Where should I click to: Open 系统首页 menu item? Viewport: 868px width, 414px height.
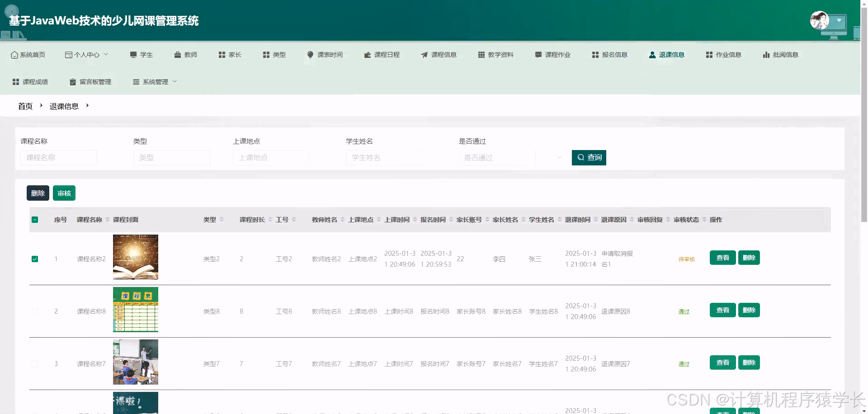[x=28, y=55]
